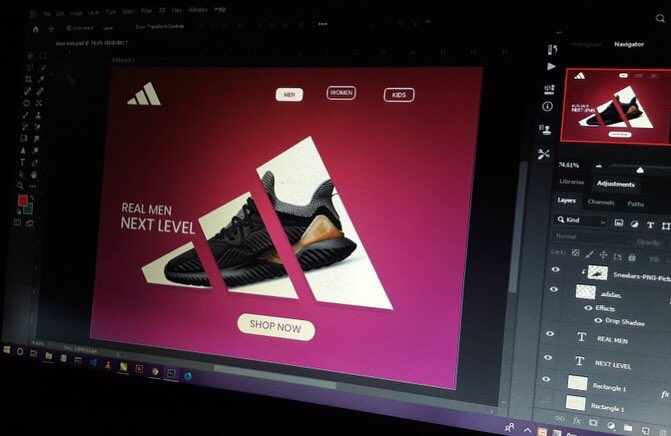Open the Clone Source panel icon

click(546, 129)
